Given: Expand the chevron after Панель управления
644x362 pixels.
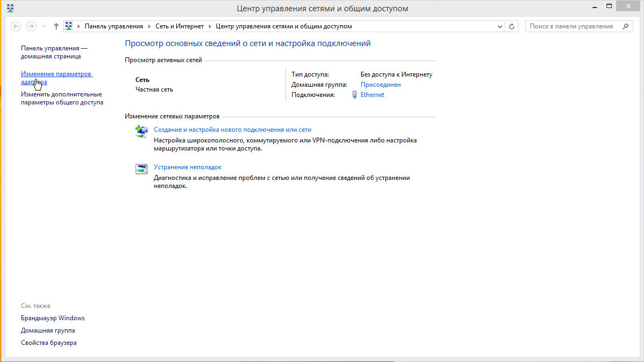Looking at the screenshot, I should (x=149, y=26).
